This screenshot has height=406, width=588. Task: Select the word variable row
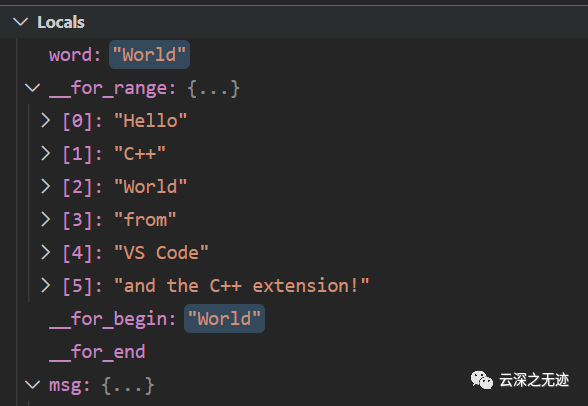click(x=294, y=55)
